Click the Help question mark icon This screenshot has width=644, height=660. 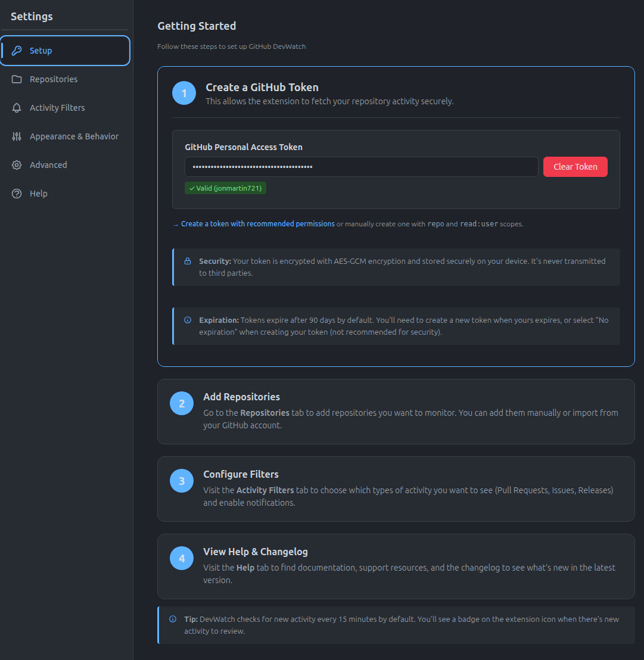pyautogui.click(x=17, y=193)
